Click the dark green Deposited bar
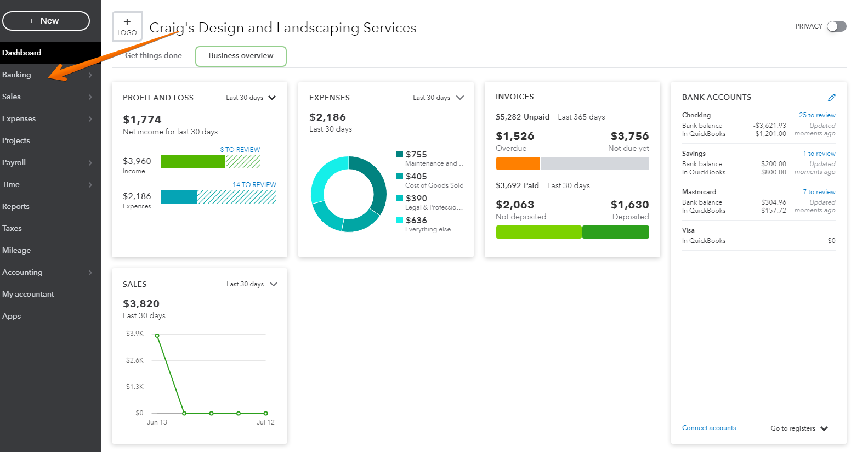868x452 pixels. coord(616,232)
